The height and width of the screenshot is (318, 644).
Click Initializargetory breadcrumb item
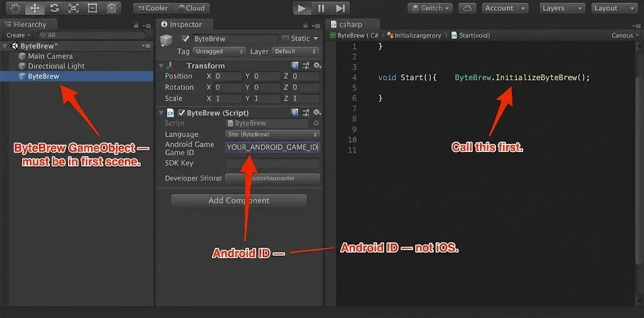coord(414,35)
